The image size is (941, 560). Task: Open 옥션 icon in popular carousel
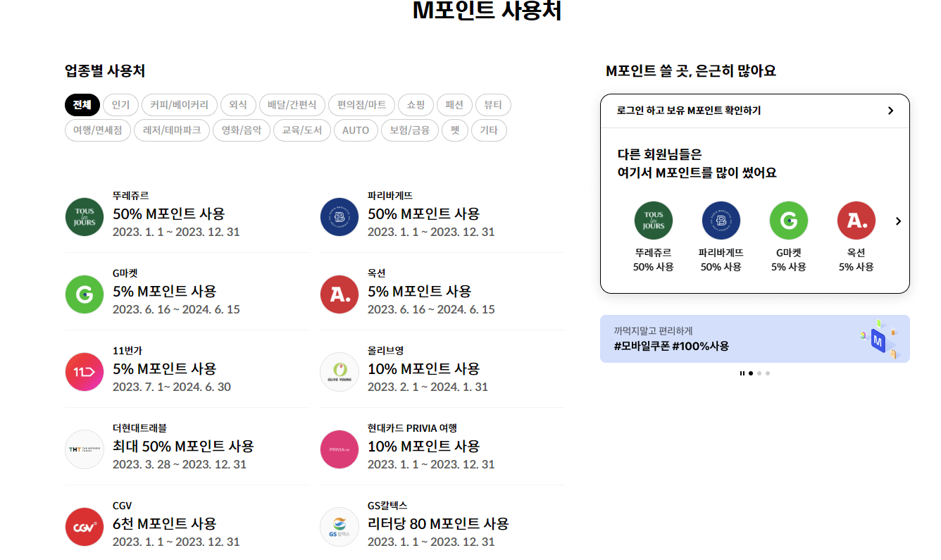pyautogui.click(x=856, y=220)
